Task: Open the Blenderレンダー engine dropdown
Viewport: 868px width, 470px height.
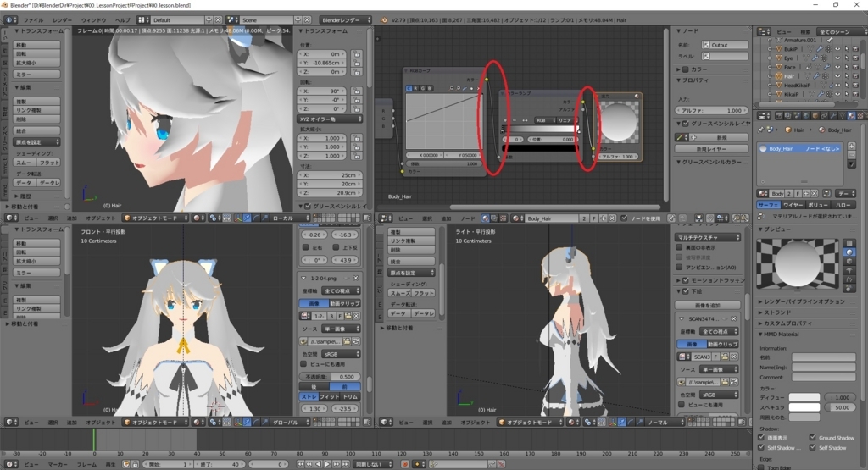Action: click(346, 20)
